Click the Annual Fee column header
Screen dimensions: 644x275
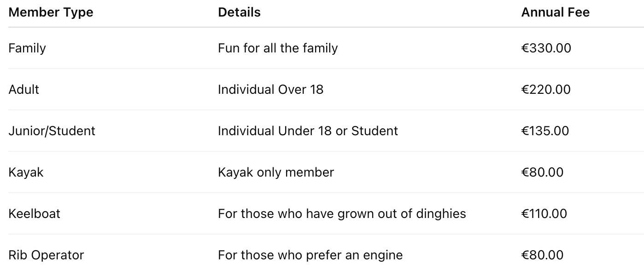[x=555, y=12]
